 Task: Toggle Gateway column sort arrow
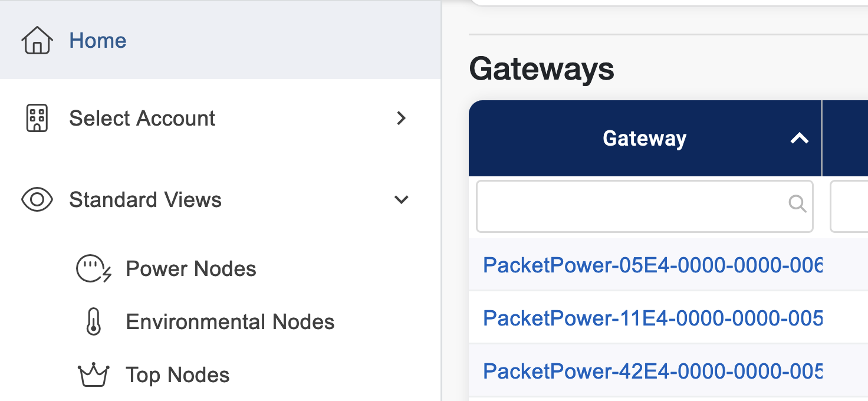pyautogui.click(x=799, y=139)
